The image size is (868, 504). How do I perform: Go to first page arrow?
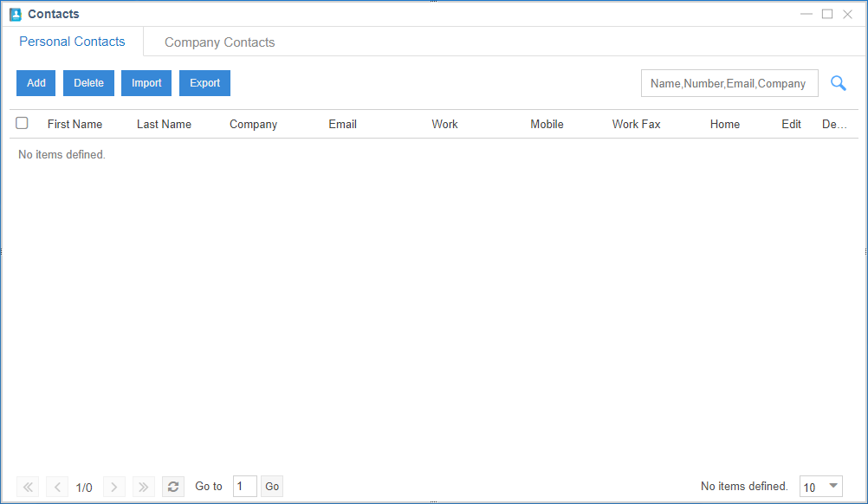(x=28, y=487)
